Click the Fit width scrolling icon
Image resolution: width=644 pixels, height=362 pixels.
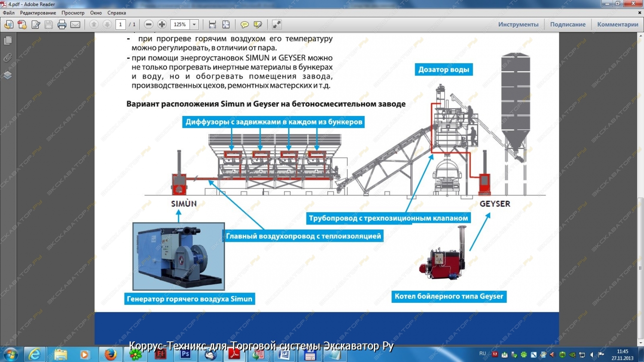click(213, 24)
